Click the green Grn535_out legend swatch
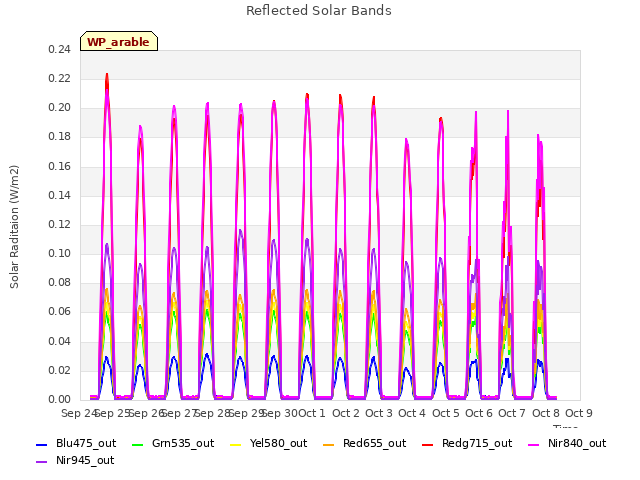This screenshot has height=480, width=640. pyautogui.click(x=138, y=444)
